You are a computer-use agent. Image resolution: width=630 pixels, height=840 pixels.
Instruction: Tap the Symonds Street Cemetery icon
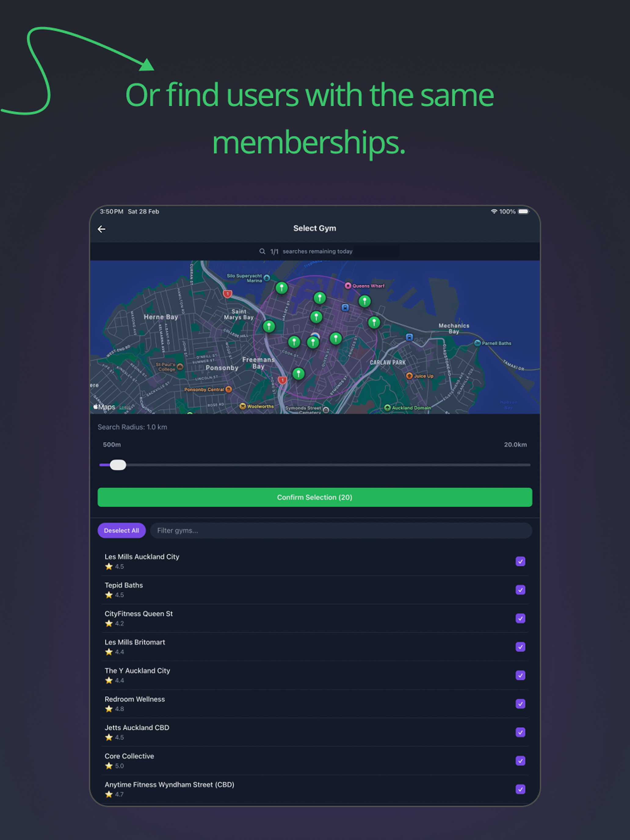[326, 410]
